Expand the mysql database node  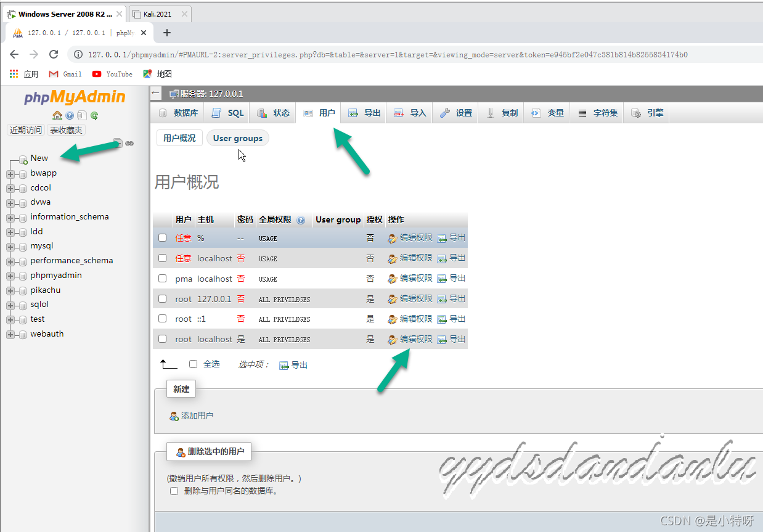coord(10,247)
